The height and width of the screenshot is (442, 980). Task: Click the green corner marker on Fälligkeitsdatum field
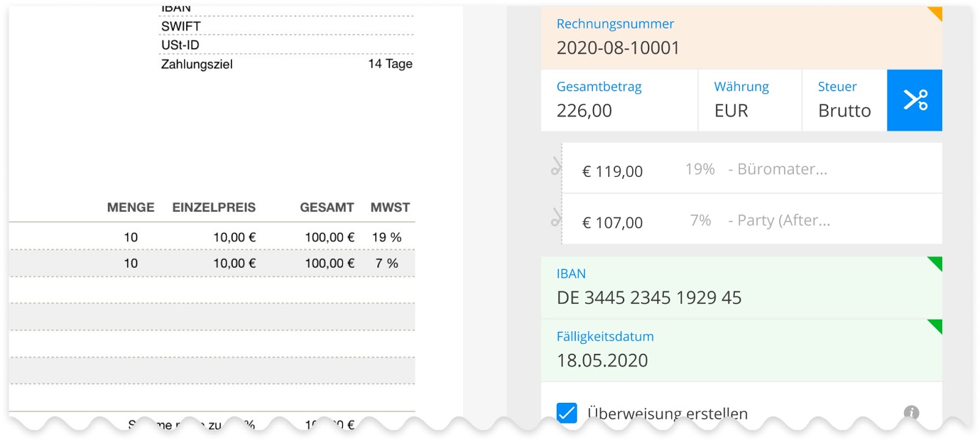pyautogui.click(x=937, y=325)
